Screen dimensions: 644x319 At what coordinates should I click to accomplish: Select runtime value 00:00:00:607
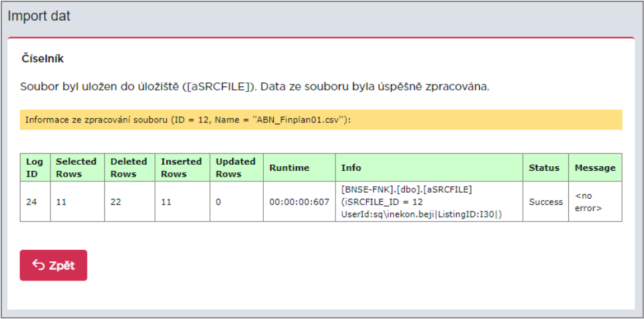299,202
